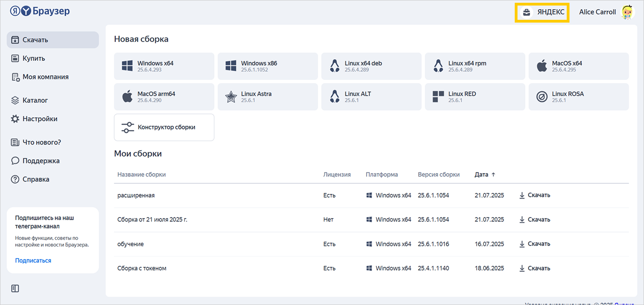Open the Настройки settings page
The height and width of the screenshot is (305, 644).
click(40, 119)
